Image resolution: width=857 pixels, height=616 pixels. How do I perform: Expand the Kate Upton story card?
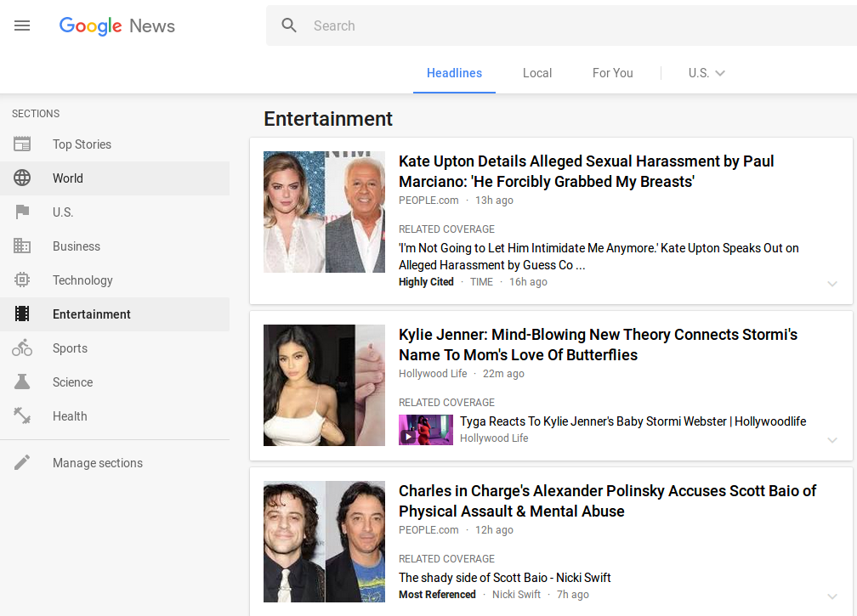coord(831,284)
